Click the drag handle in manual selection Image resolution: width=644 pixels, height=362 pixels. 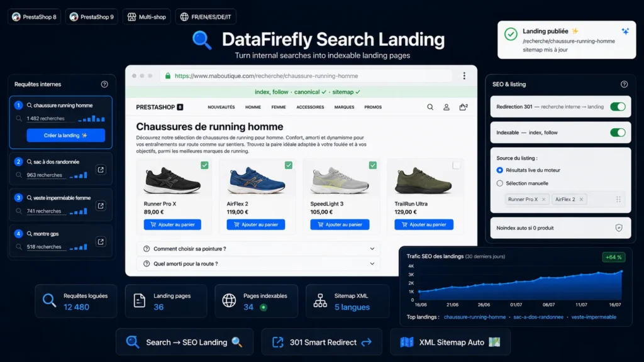618,199
